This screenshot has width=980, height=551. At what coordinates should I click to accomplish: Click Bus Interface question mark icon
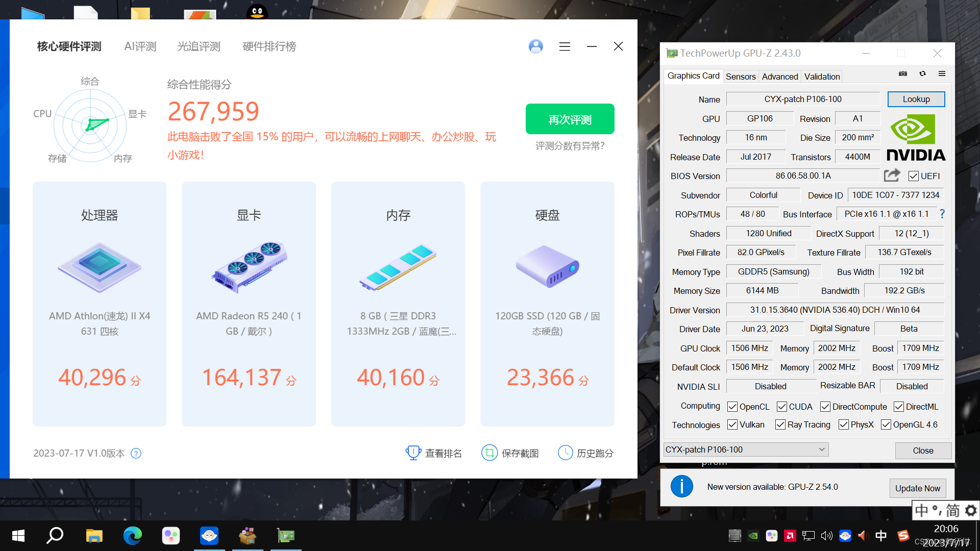click(942, 214)
